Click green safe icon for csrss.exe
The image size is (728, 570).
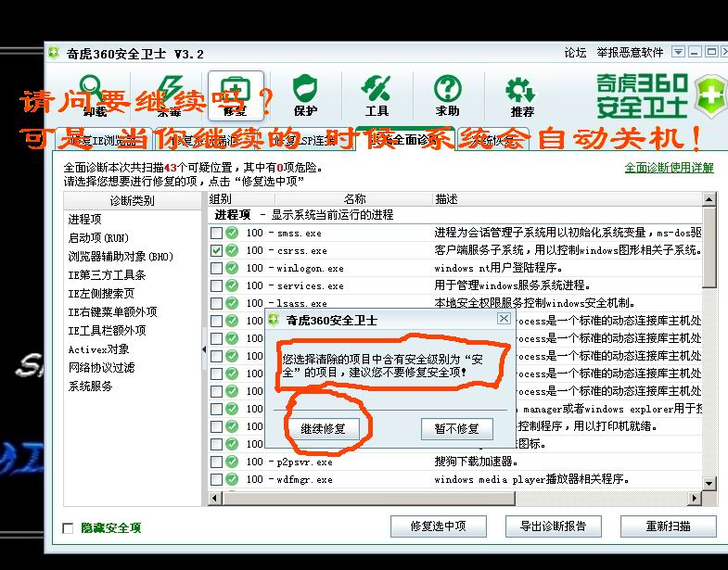[232, 250]
